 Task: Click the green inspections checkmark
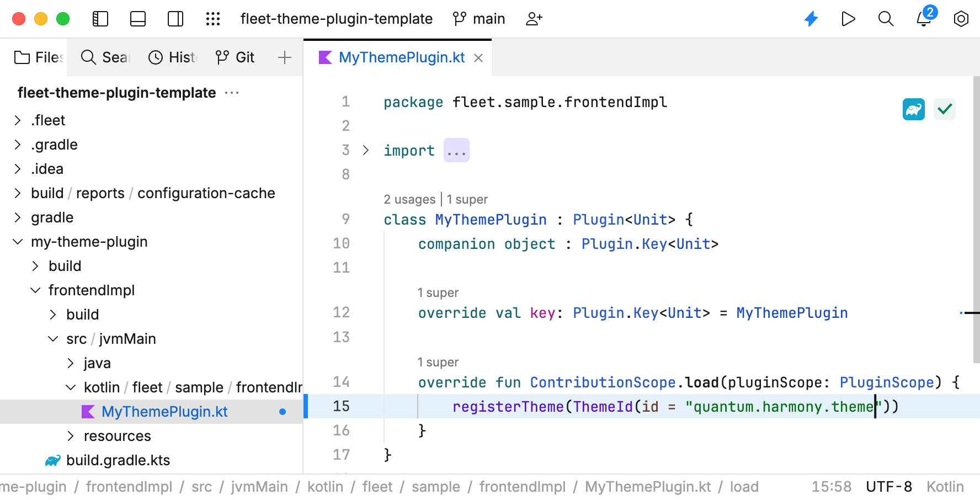[x=944, y=109]
